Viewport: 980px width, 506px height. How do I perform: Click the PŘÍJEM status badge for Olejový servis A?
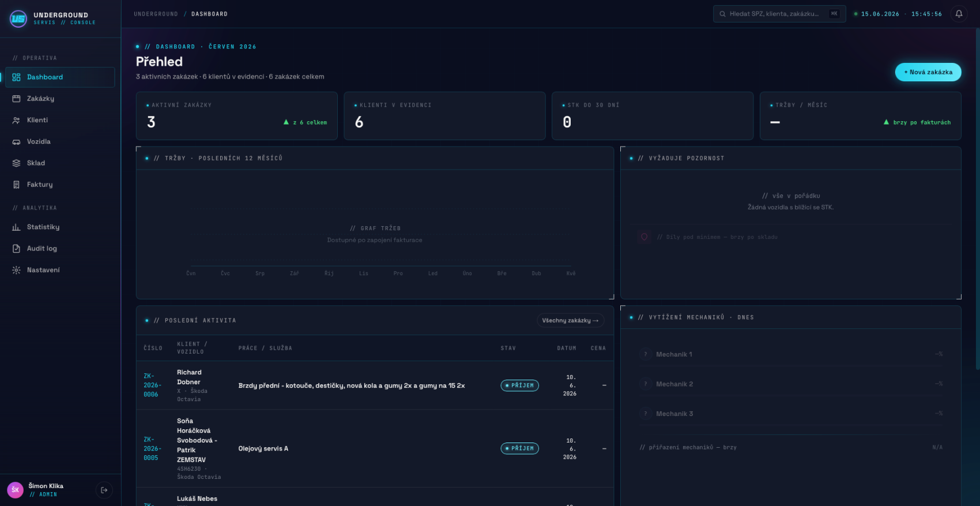519,448
